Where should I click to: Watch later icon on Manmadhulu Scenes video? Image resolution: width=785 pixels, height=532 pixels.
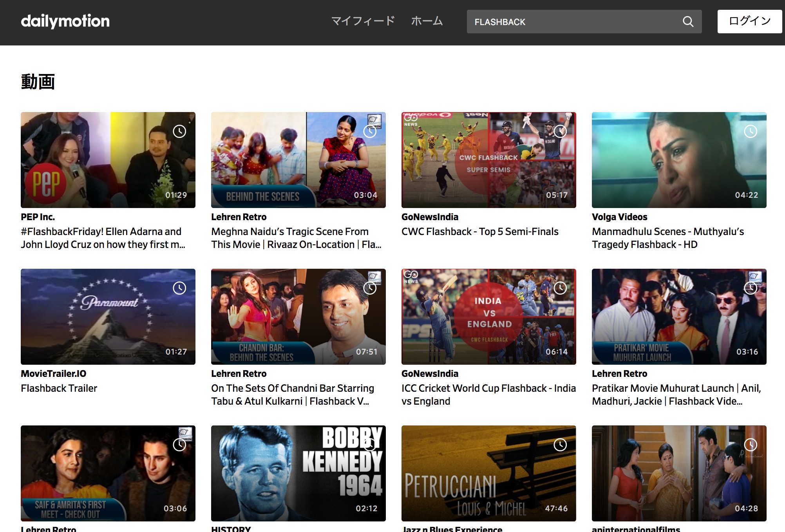click(x=751, y=131)
